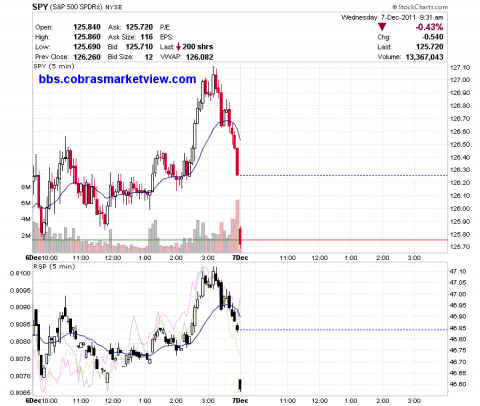
Task: Click the VWAP value 126.082
Action: 199,57
